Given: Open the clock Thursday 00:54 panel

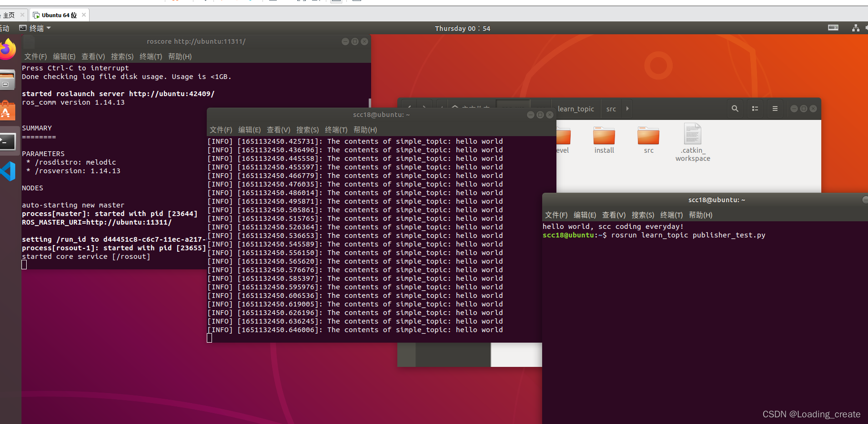Looking at the screenshot, I should coord(463,28).
